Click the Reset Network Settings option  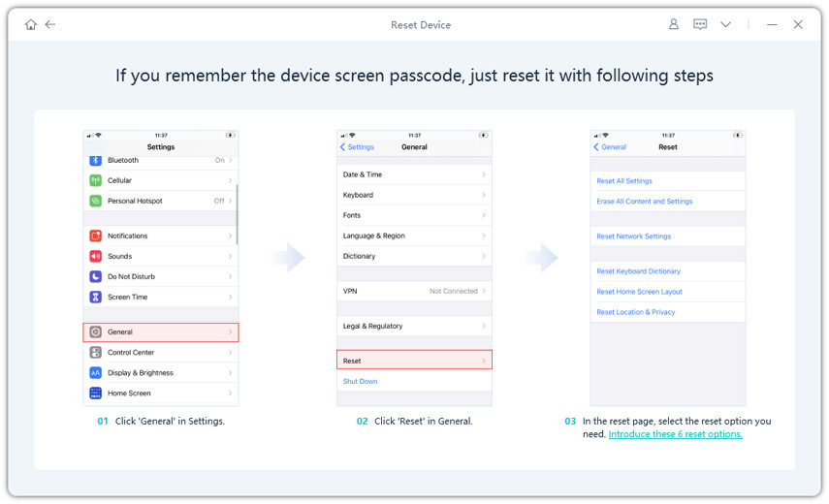click(x=634, y=236)
